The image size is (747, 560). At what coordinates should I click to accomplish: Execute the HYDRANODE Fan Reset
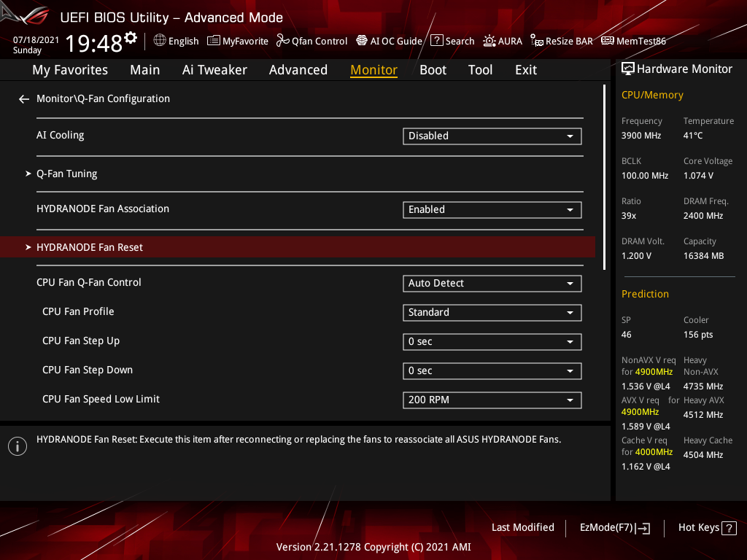[90, 247]
